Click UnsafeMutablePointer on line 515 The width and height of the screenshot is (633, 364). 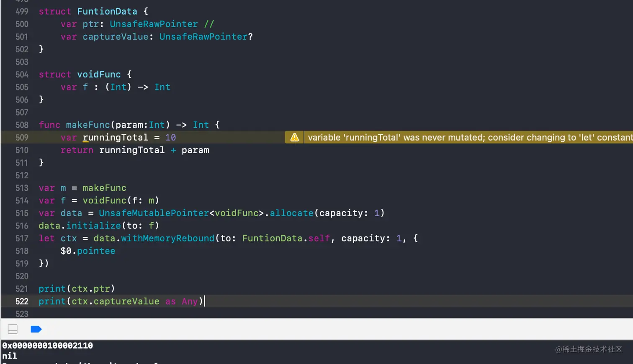pos(154,213)
